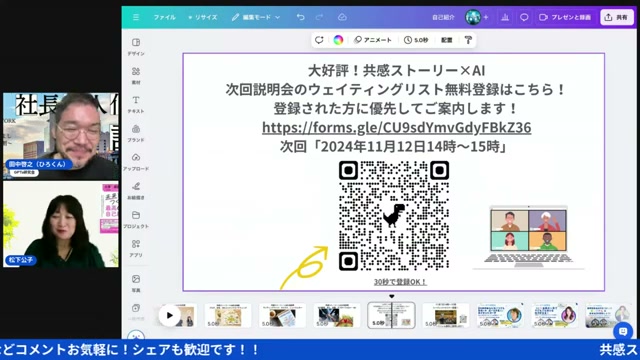Select the yellow arrow graphic on slide
The width and height of the screenshot is (640, 360).
(304, 267)
